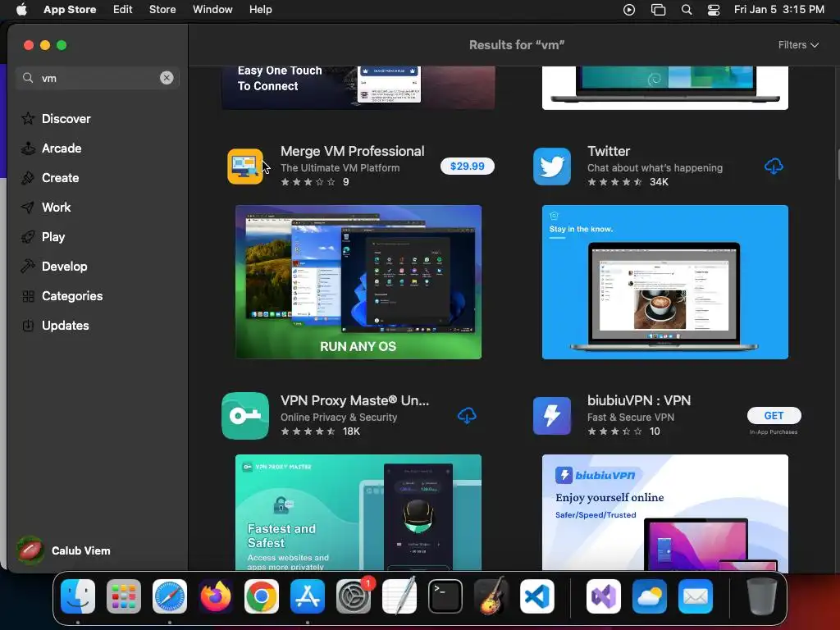The image size is (840, 630).
Task: View the Fastest and Safest screenshot
Action: coord(358,512)
